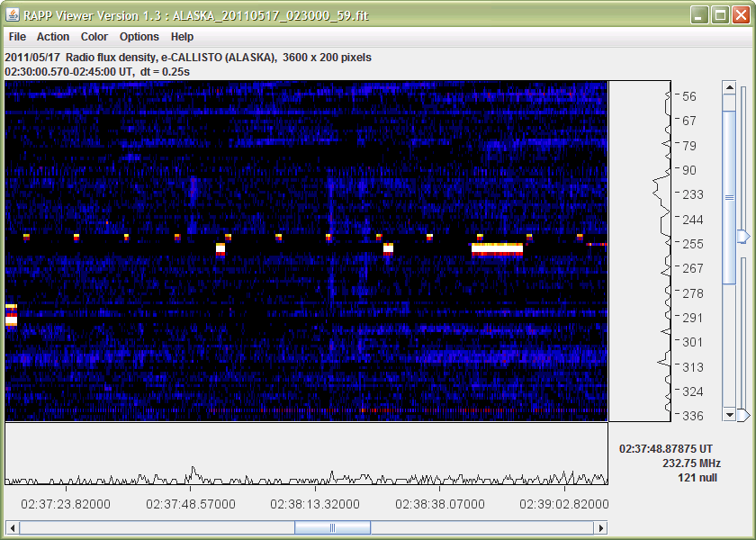Minimize the RAPP Viewer window
Screen dimensions: 756x540
tap(698, 15)
